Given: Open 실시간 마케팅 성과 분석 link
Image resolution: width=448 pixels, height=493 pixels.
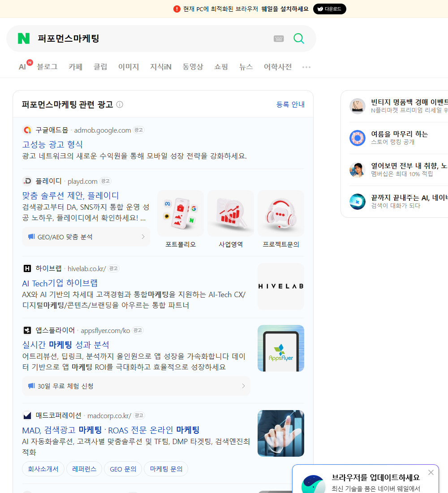Looking at the screenshot, I should [x=66, y=345].
